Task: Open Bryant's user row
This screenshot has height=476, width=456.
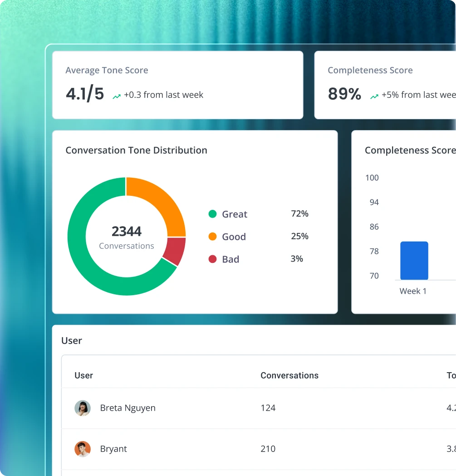Action: (x=259, y=449)
